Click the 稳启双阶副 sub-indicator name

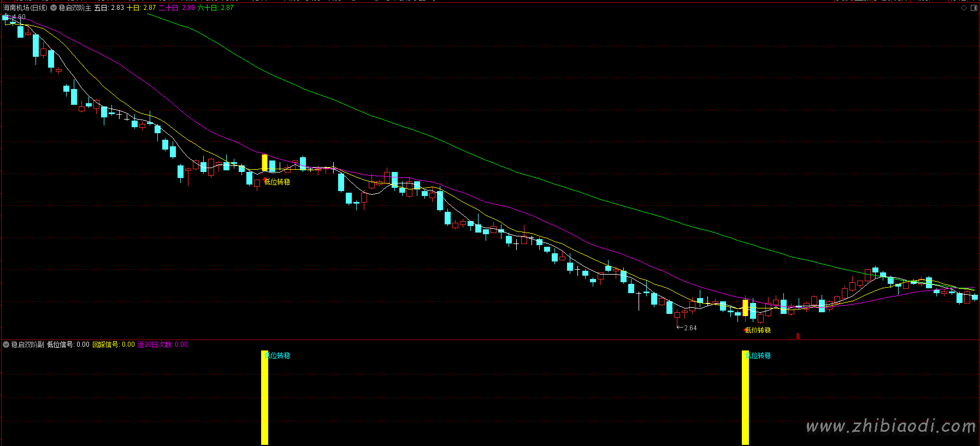click(28, 344)
